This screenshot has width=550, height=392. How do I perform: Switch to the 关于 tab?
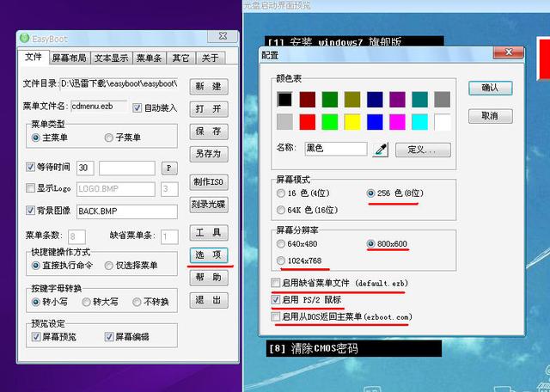(210, 58)
